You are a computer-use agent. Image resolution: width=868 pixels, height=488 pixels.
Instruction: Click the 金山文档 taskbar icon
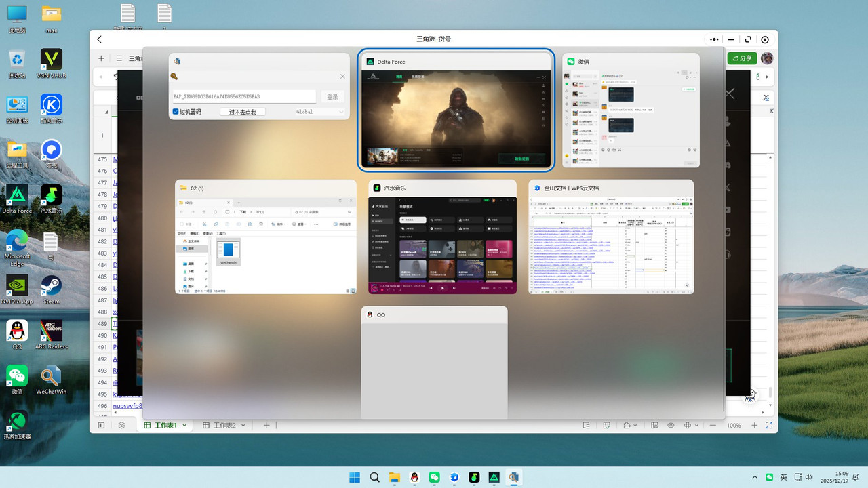pos(454,477)
